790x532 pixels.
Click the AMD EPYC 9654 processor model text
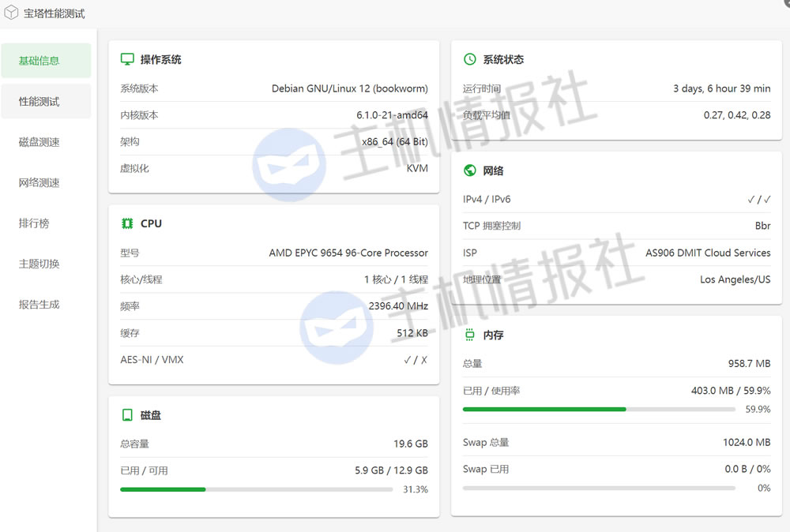348,253
